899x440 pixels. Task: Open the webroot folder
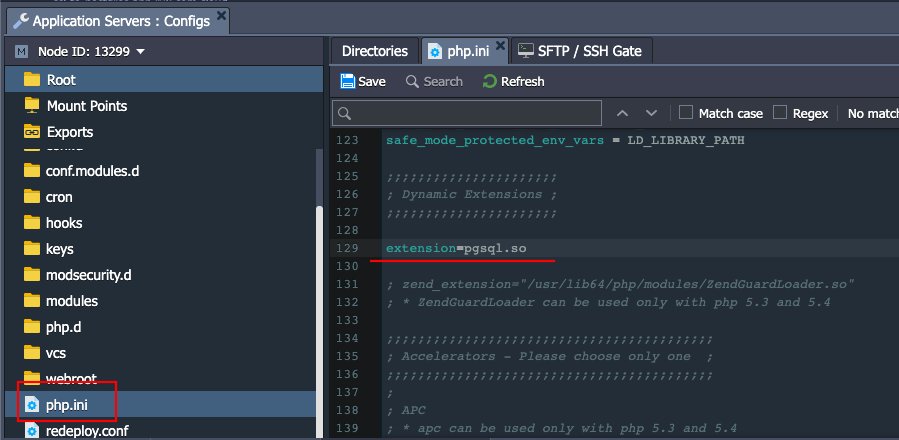71,379
